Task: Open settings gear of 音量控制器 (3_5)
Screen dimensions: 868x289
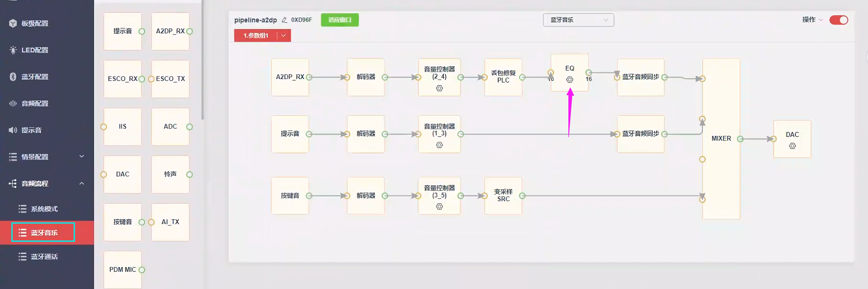Action: (439, 207)
